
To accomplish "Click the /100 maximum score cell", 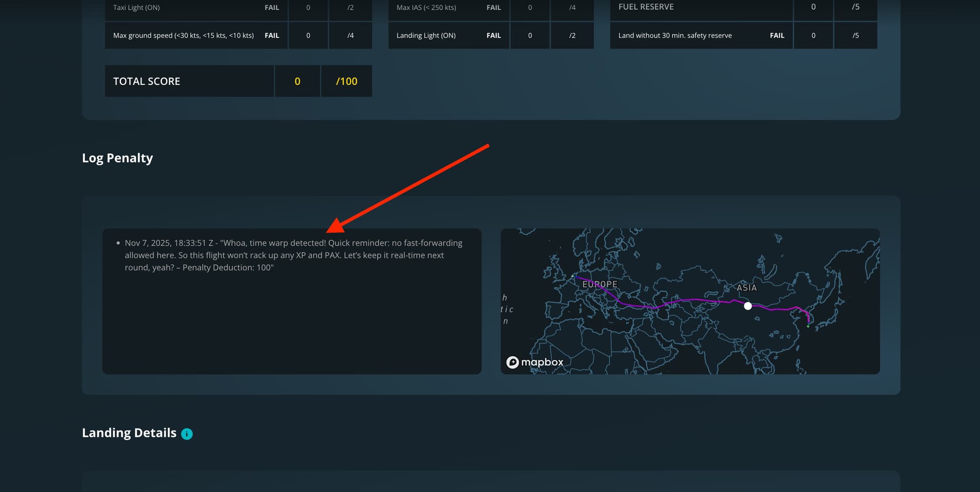I will pyautogui.click(x=346, y=81).
